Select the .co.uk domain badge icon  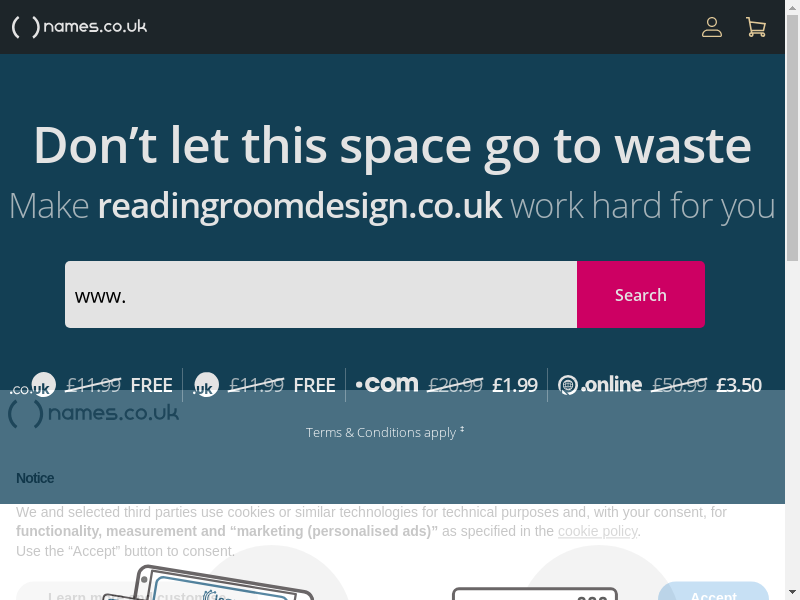tap(33, 385)
